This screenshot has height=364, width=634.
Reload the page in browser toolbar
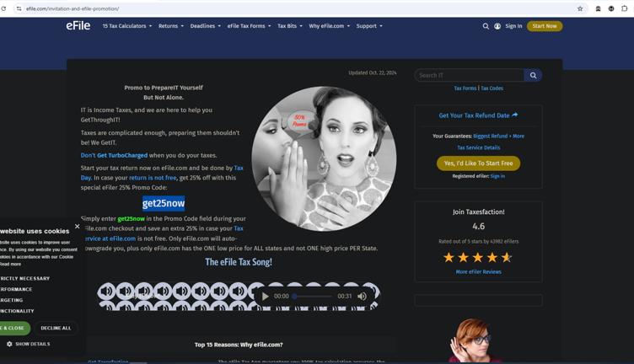point(3,8)
